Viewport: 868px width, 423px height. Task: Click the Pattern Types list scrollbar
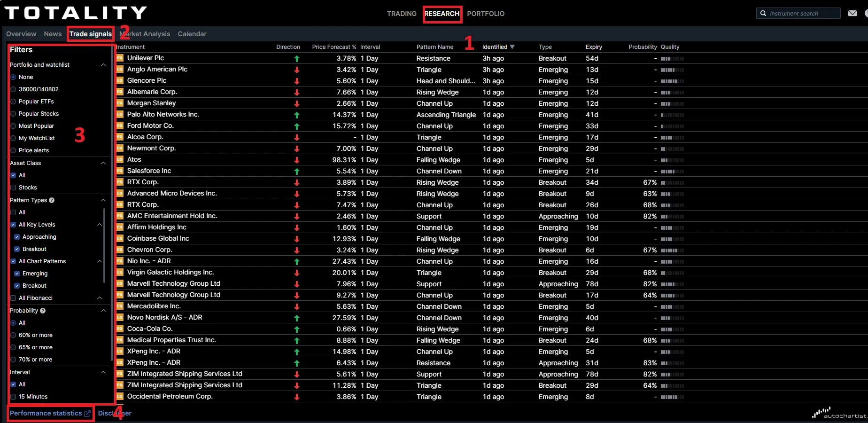coord(104,245)
